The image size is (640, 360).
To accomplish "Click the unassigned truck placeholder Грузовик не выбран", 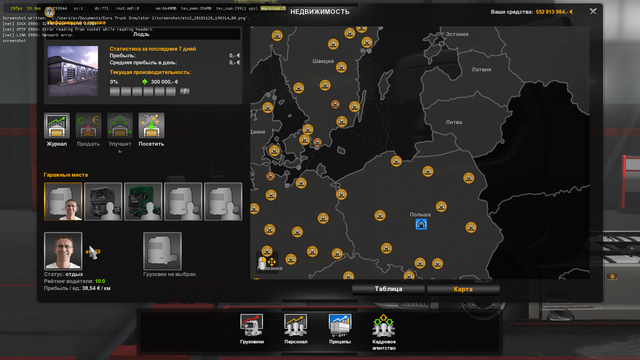I will click(162, 251).
